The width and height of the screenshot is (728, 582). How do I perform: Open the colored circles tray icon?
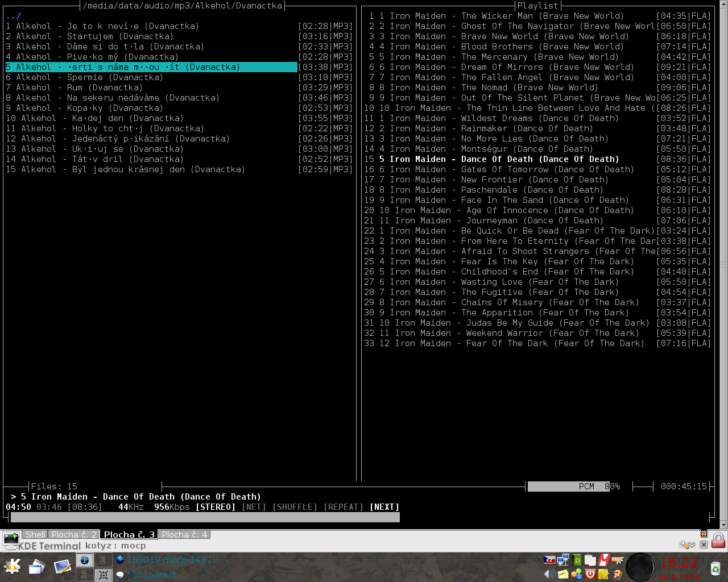click(577, 574)
